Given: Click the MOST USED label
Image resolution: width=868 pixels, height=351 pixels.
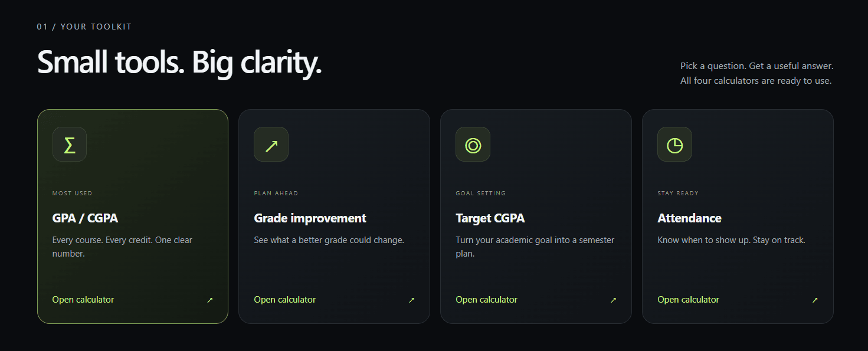Looking at the screenshot, I should pos(73,193).
